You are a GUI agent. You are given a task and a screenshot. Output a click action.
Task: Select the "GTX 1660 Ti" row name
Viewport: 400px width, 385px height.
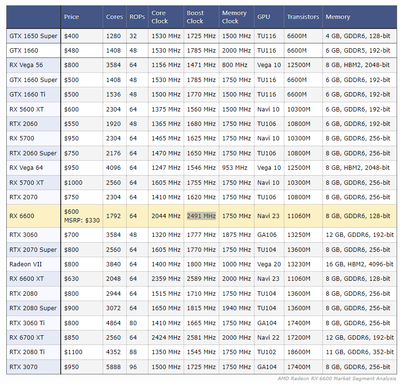tap(27, 94)
